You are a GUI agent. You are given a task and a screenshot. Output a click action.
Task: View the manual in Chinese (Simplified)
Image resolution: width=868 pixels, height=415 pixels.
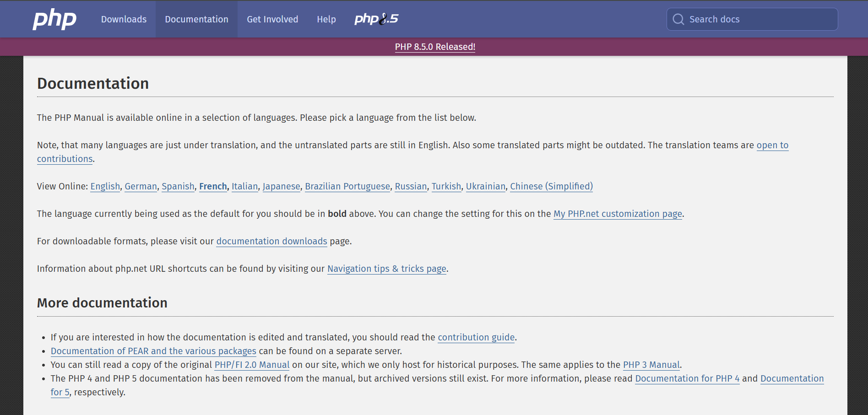click(x=552, y=186)
